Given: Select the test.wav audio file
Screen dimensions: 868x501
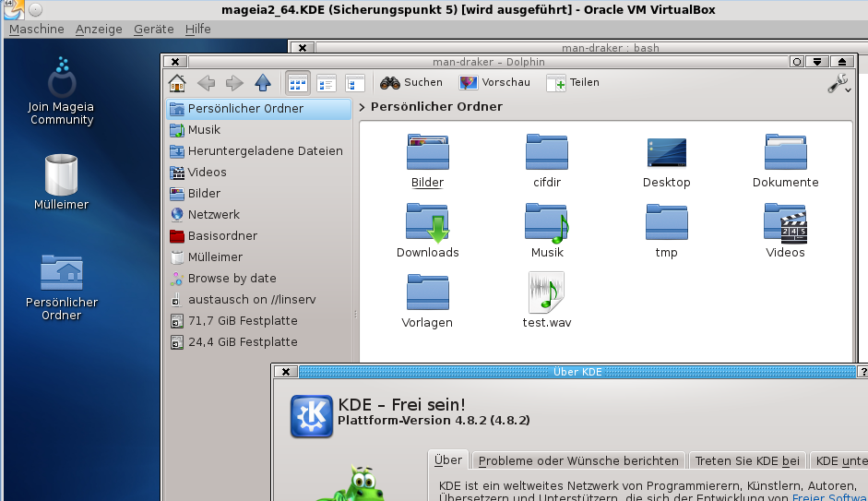Looking at the screenshot, I should (547, 301).
